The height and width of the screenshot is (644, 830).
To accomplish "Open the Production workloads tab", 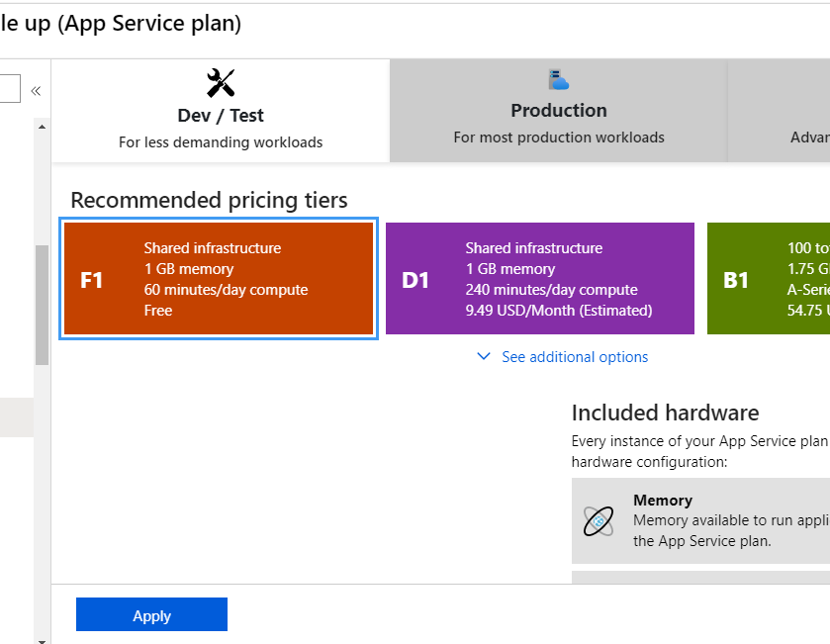I will pos(559,111).
